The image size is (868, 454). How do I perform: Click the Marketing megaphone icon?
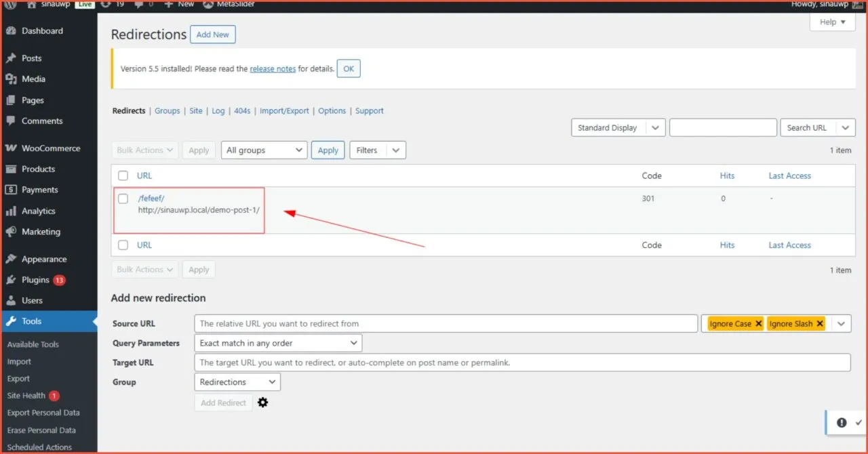click(x=11, y=232)
